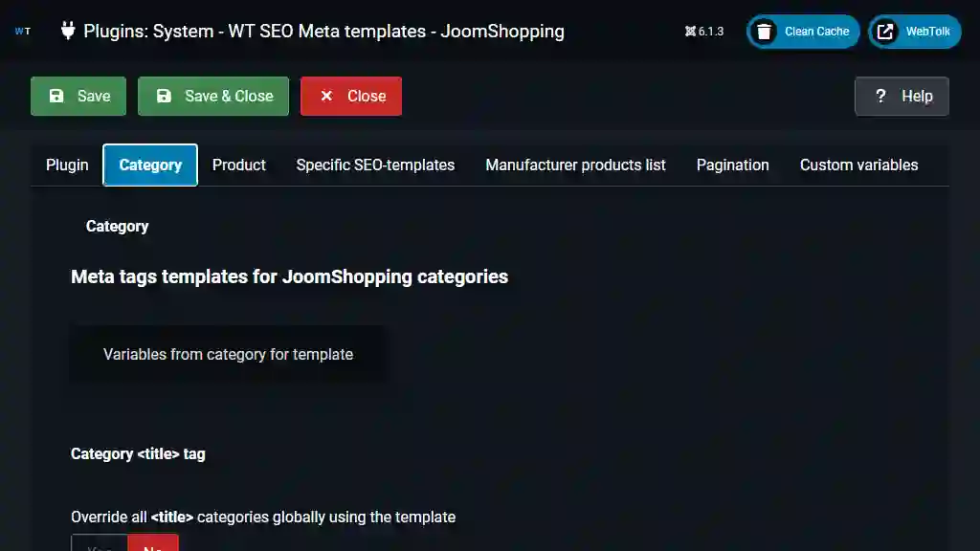This screenshot has width=980, height=551.
Task: Open the Custom variables tab
Action: [858, 165]
